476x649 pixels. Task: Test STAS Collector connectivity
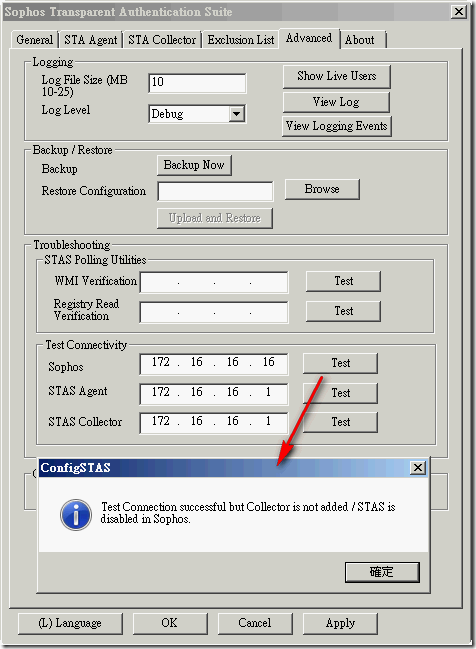tap(340, 422)
